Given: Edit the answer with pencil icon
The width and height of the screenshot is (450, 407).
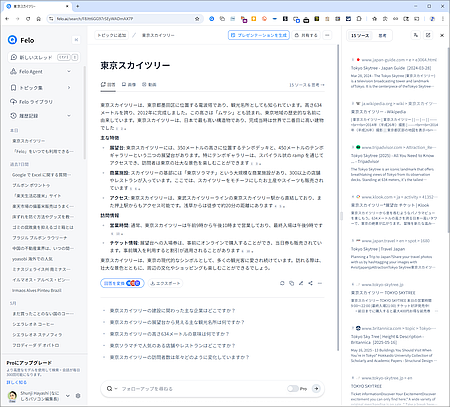Looking at the screenshot, I should (x=301, y=283).
